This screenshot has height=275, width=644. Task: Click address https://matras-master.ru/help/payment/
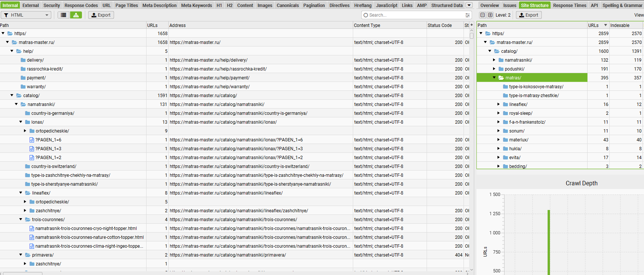point(210,78)
